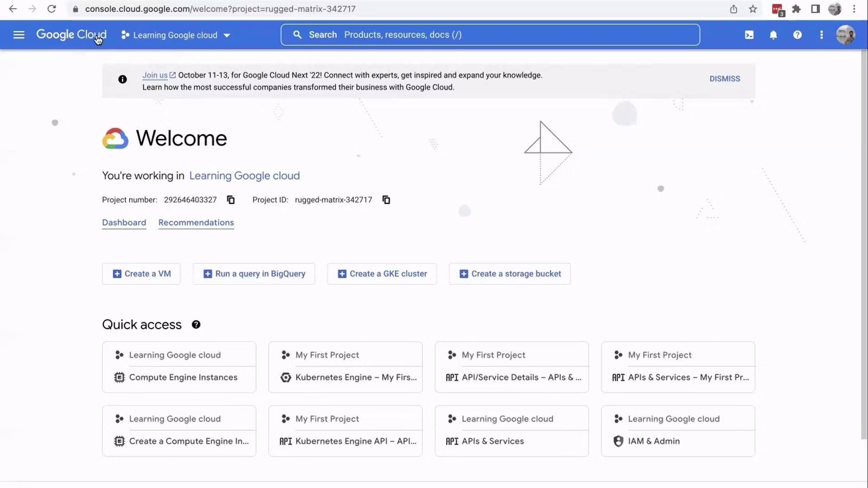Select the Dashboard tab
This screenshot has width=868, height=488.
click(124, 222)
